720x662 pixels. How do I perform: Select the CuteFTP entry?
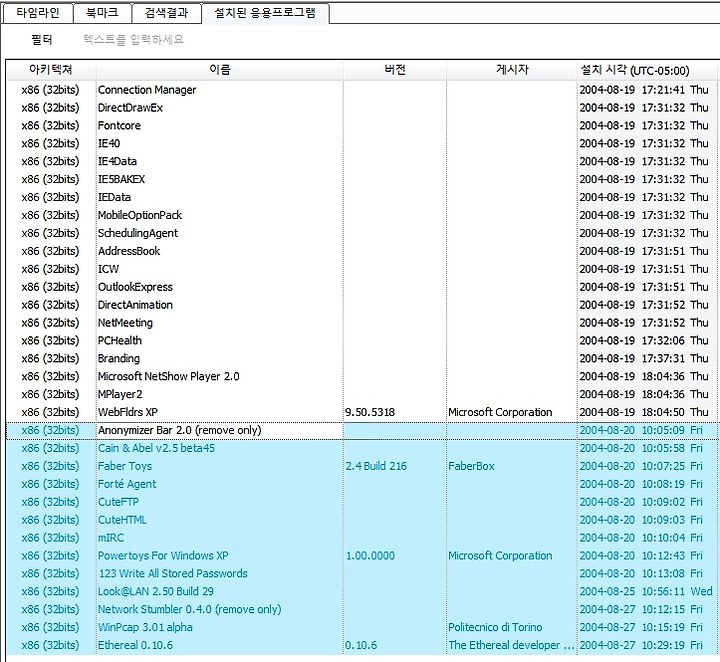pyautogui.click(x=118, y=502)
